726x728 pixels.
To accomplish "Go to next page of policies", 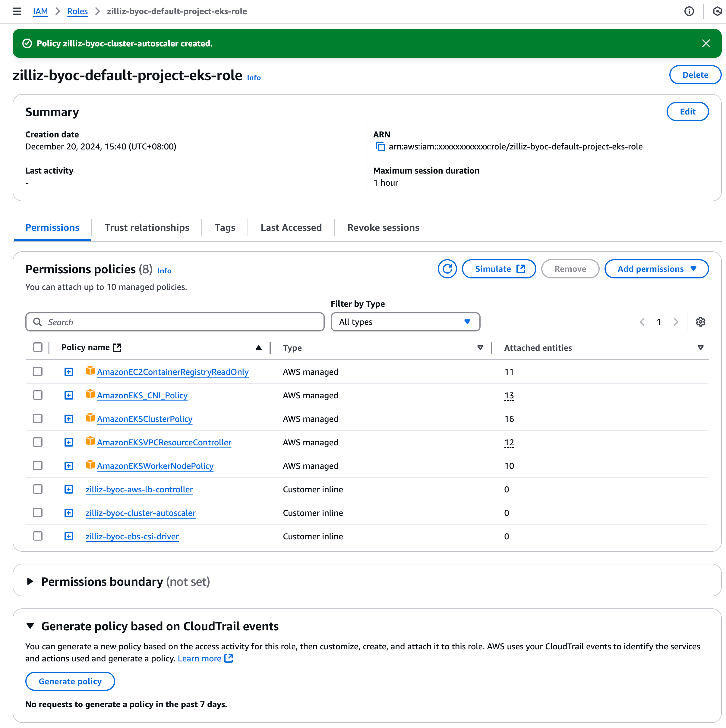I will pos(675,322).
